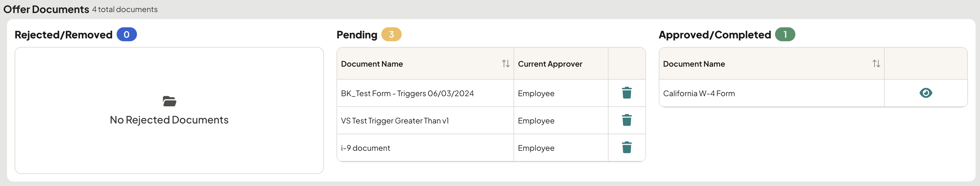View the California W-4 Form with eye icon
This screenshot has width=980, height=186.
926,93
